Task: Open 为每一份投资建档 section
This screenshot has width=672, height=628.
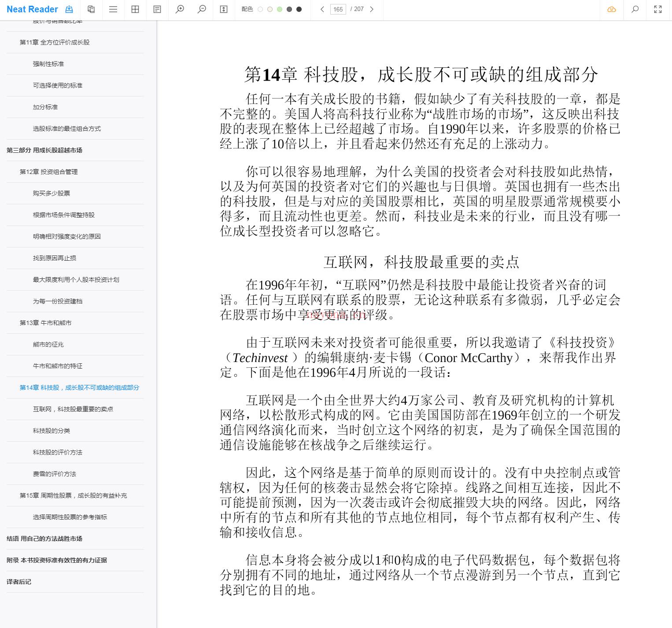Action: pyautogui.click(x=58, y=301)
